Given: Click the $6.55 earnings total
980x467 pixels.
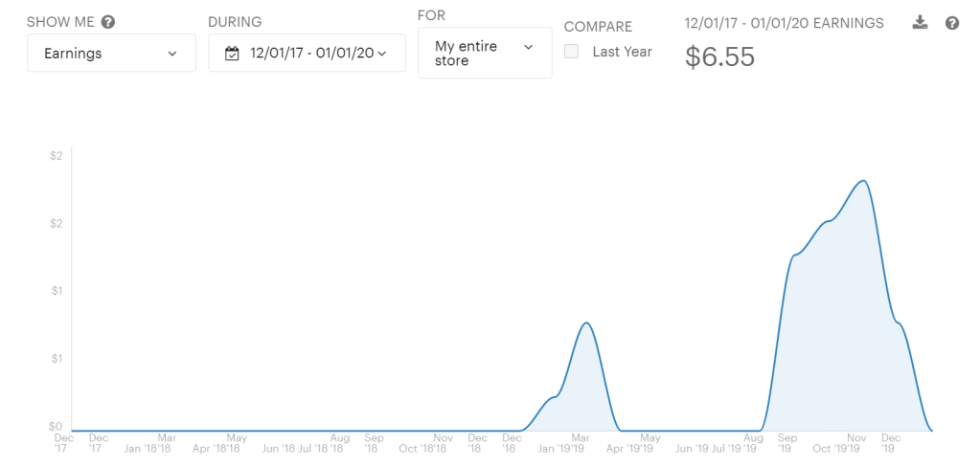Looking at the screenshot, I should click(x=719, y=57).
